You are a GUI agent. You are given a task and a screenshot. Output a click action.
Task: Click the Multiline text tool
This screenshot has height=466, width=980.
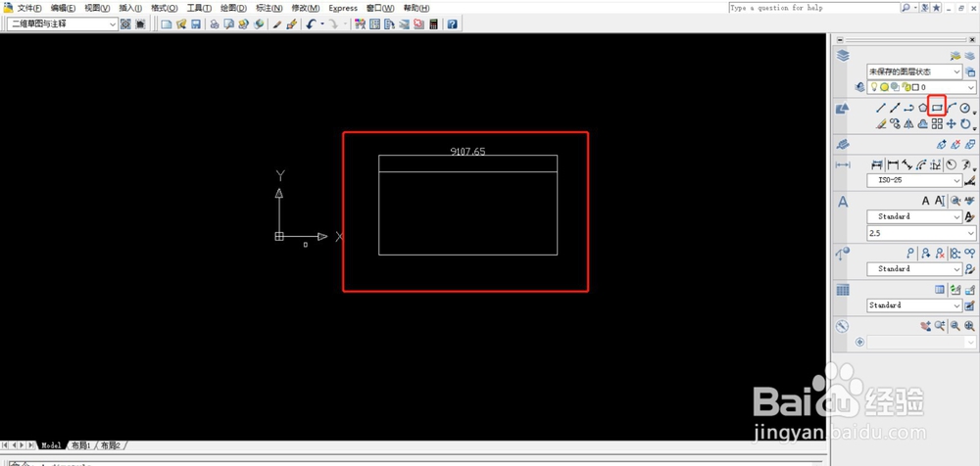(926, 201)
